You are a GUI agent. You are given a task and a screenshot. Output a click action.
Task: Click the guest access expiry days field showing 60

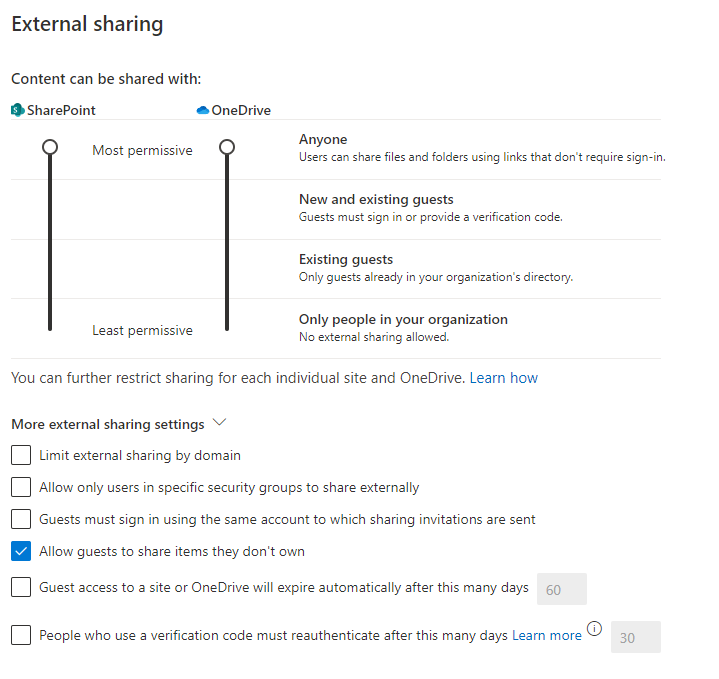tap(562, 589)
